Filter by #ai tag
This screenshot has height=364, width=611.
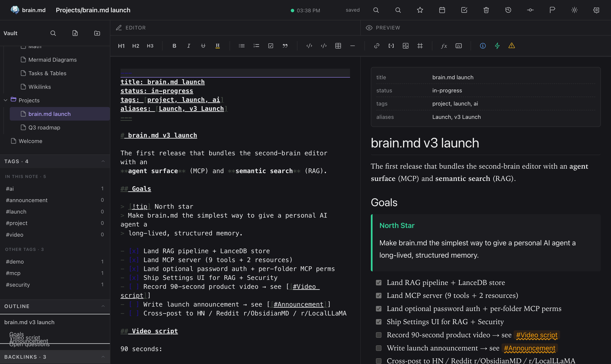click(55, 189)
